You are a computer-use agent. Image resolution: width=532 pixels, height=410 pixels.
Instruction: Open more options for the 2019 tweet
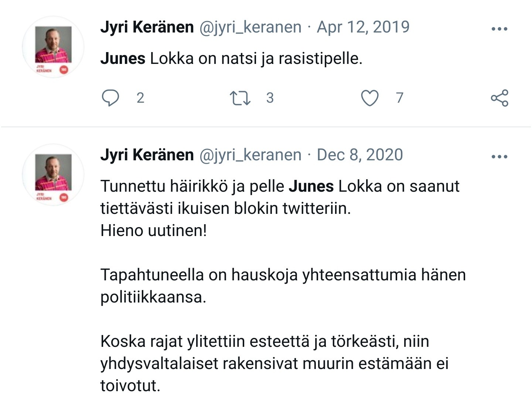tap(499, 29)
